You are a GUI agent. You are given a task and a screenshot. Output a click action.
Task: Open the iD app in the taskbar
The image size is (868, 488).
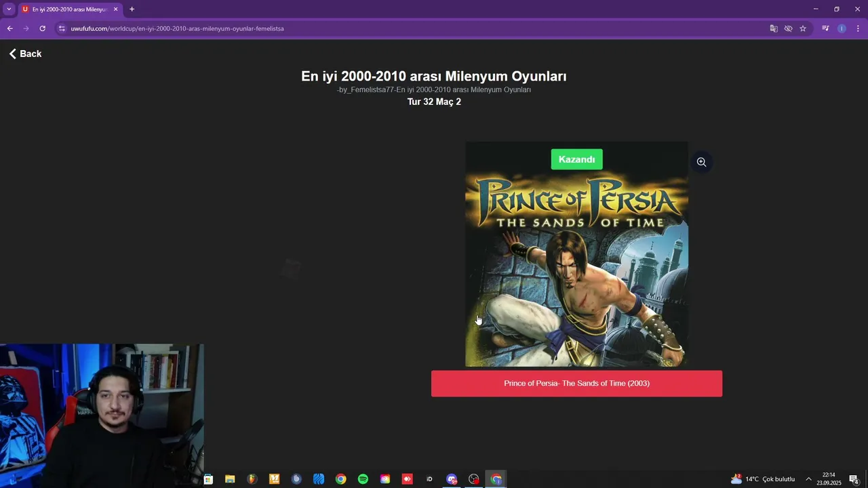pos(429,479)
